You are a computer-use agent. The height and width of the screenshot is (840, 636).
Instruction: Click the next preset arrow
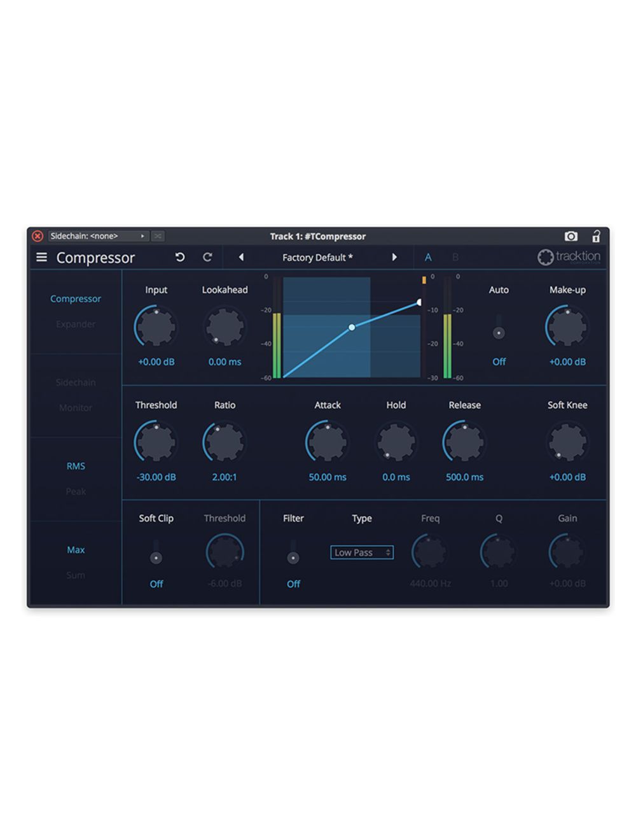(394, 257)
